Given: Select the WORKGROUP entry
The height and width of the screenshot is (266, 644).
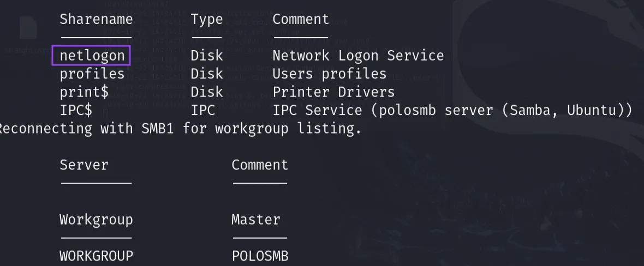Looking at the screenshot, I should (x=96, y=256).
